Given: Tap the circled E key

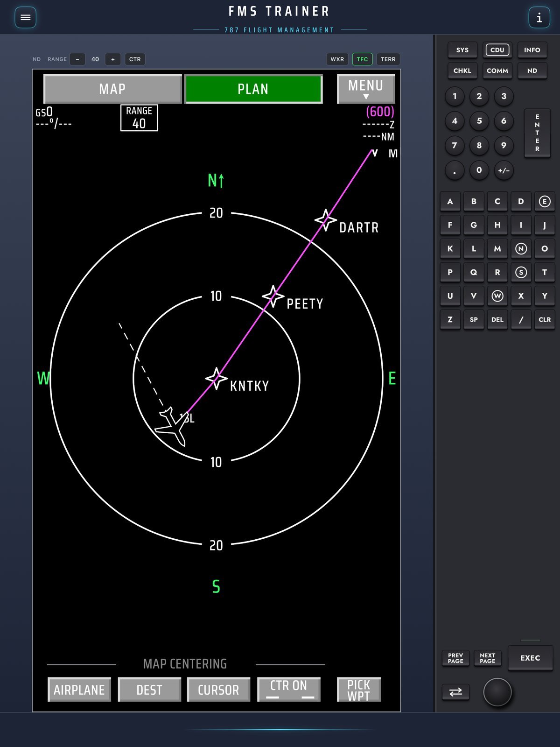Looking at the screenshot, I should (545, 201).
